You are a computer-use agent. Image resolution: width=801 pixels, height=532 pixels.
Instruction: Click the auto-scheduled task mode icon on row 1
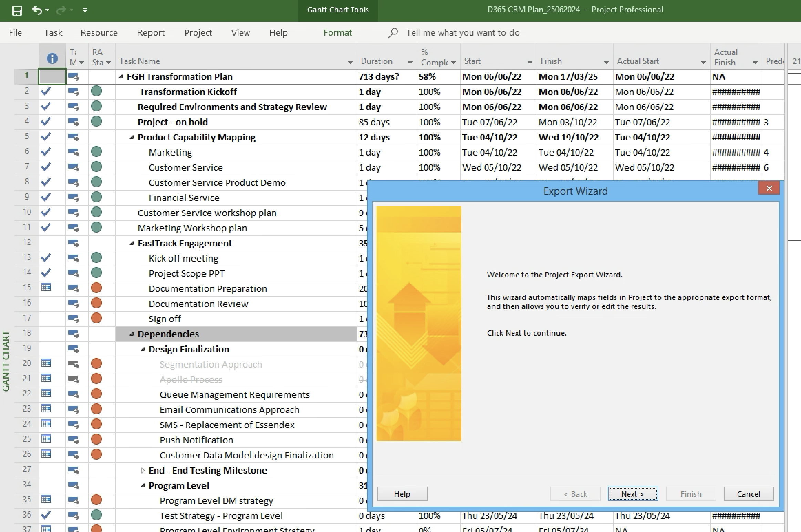tap(73, 77)
